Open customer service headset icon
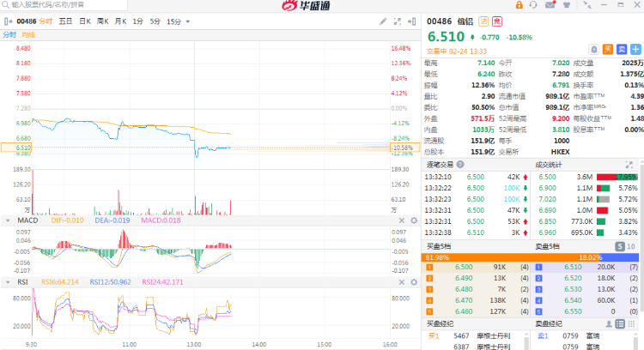This screenshot has height=350, width=644. [533, 5]
